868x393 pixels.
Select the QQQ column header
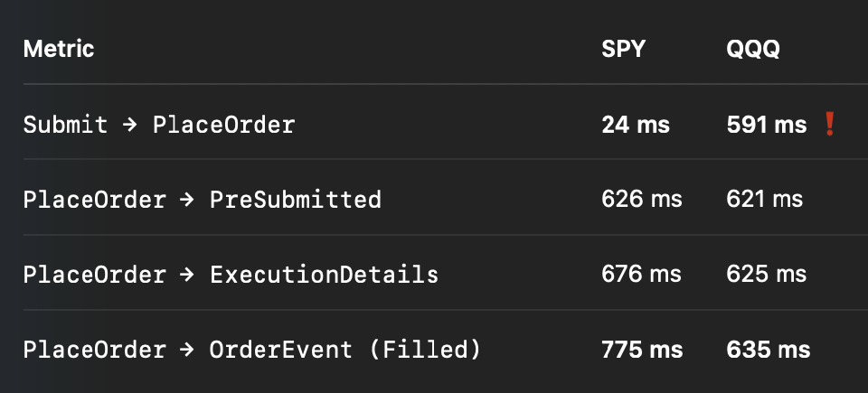pyautogui.click(x=753, y=49)
